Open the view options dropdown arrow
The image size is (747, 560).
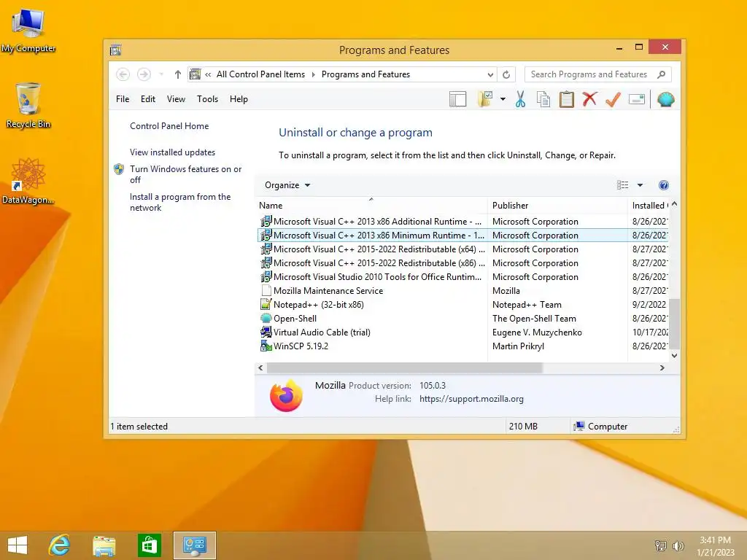pos(640,185)
